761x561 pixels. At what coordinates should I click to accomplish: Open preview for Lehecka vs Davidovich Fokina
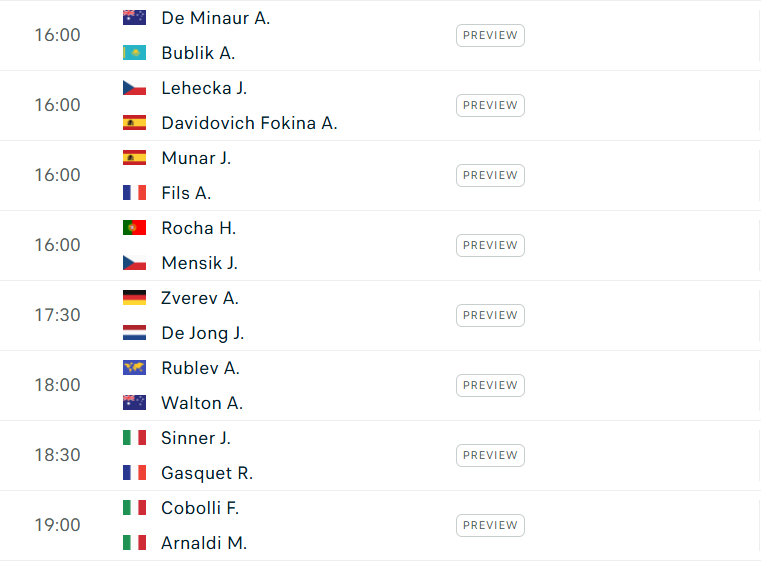point(490,105)
